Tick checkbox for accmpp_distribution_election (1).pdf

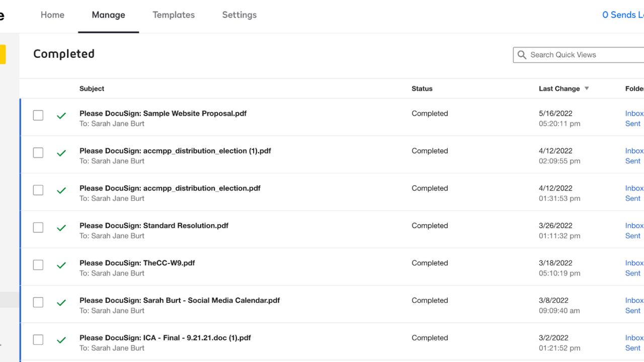pos(38,153)
